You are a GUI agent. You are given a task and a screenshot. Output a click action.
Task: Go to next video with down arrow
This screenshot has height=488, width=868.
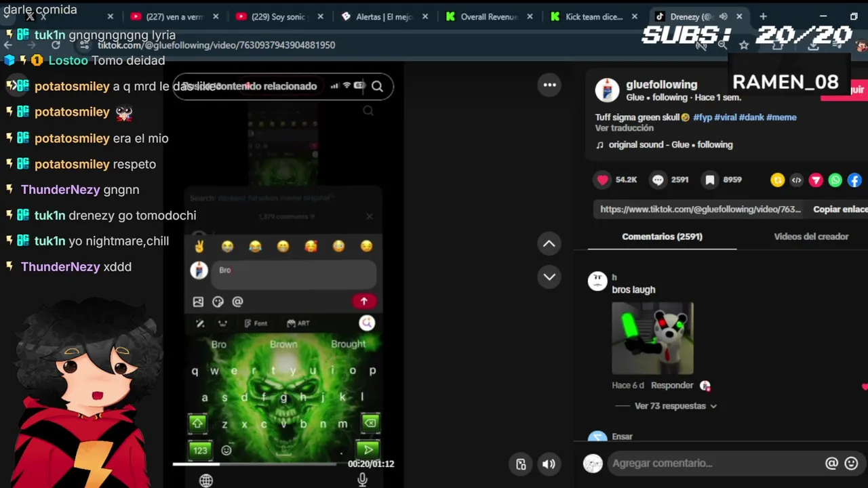coord(549,277)
